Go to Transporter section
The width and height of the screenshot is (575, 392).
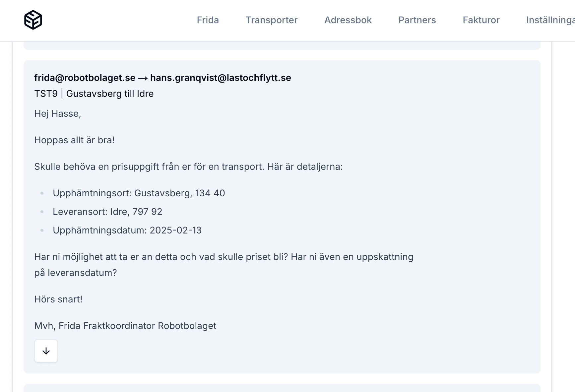click(x=272, y=20)
